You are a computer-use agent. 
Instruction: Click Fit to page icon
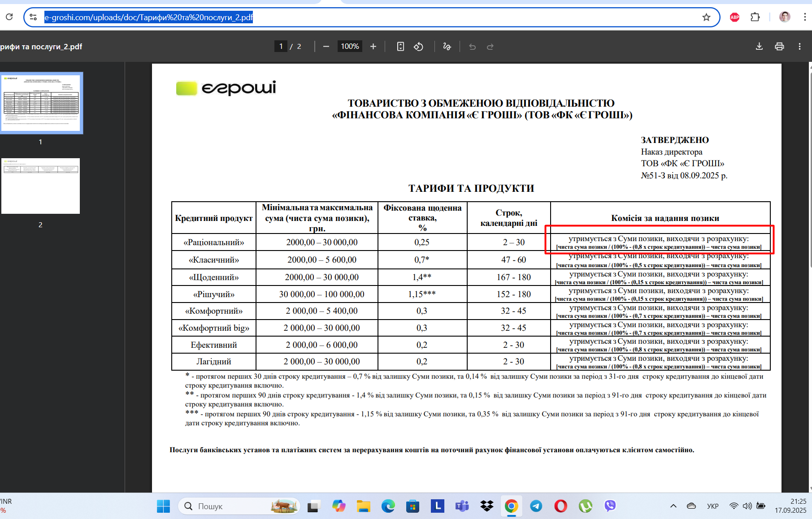click(x=400, y=46)
